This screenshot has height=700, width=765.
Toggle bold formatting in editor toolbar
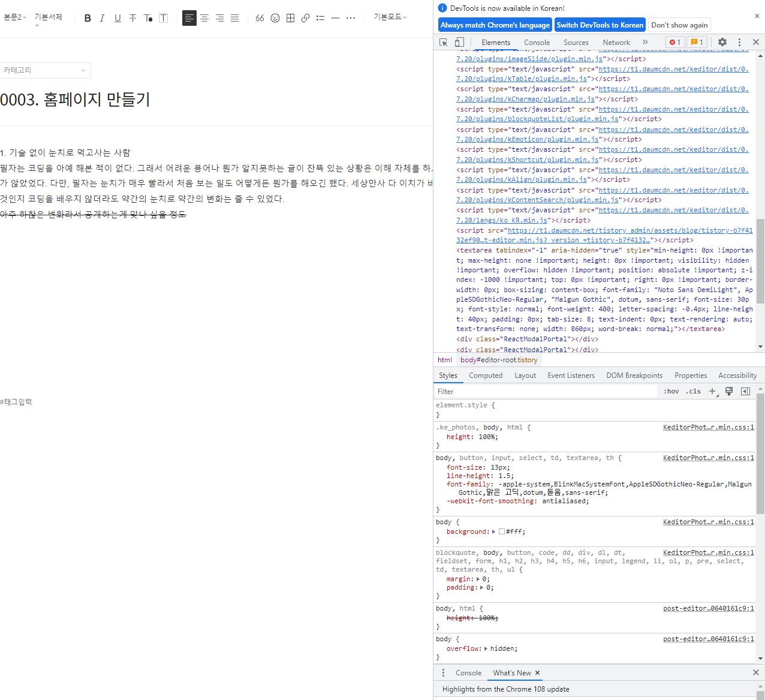(88, 18)
